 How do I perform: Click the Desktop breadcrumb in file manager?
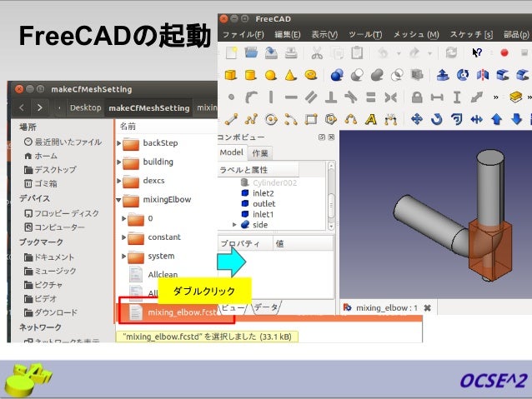tap(86, 107)
